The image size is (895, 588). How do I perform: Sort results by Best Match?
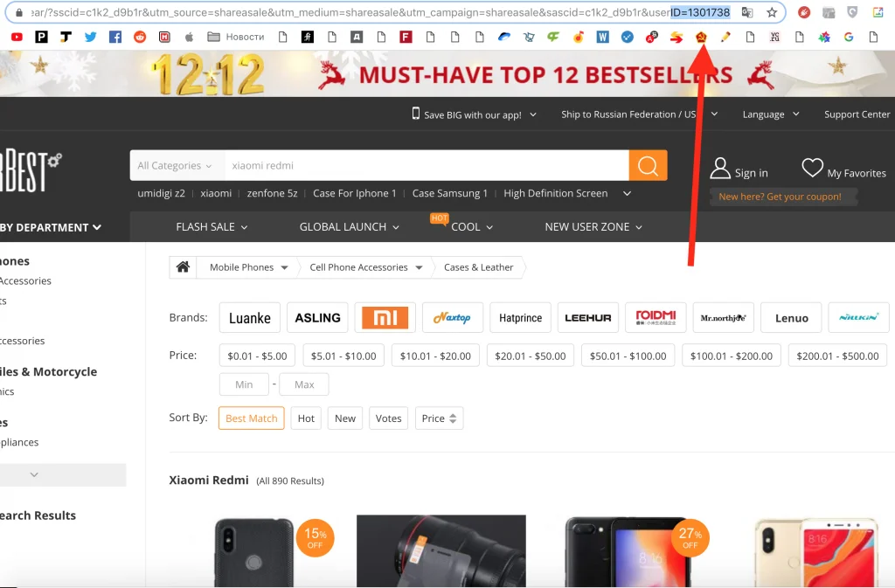(x=251, y=418)
